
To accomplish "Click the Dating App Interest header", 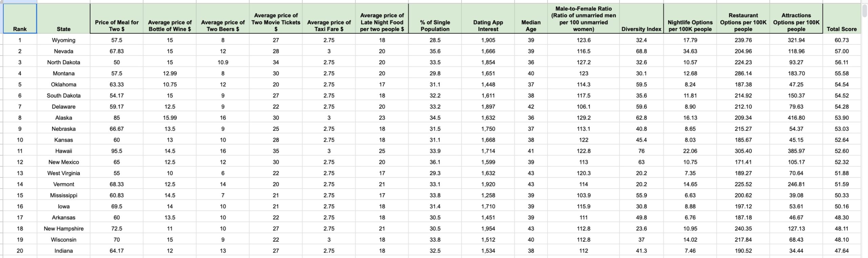I will [x=488, y=19].
